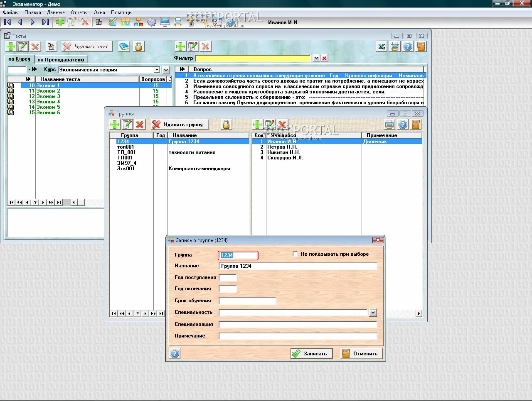Click padlock icon in Тесты window
Viewport: 532px width, 401px height.
[x=138, y=46]
